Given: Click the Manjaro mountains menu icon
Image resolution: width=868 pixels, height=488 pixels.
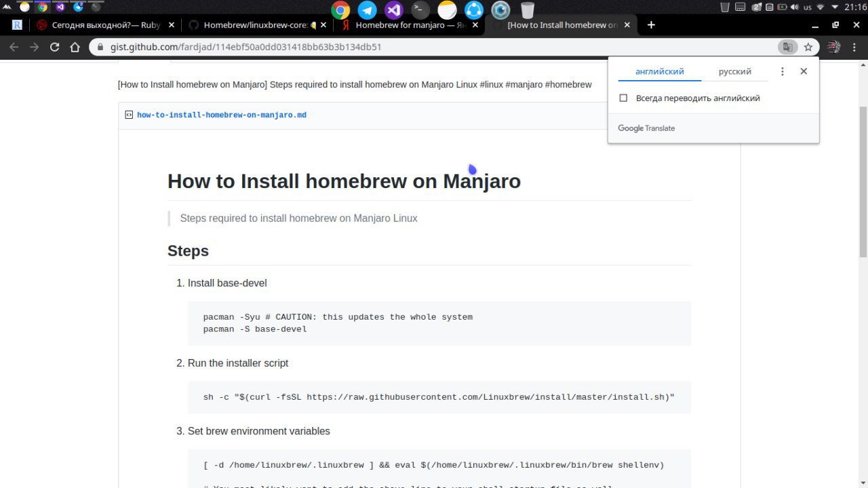Looking at the screenshot, I should (x=7, y=7).
